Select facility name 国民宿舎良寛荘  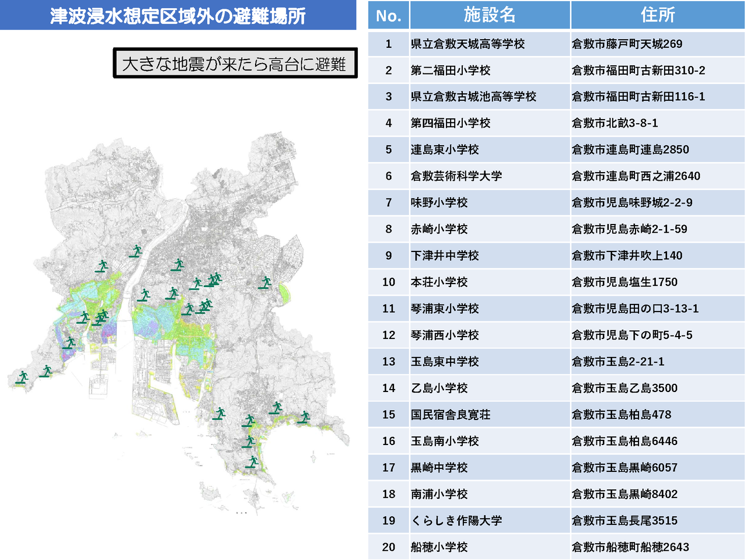451,415
